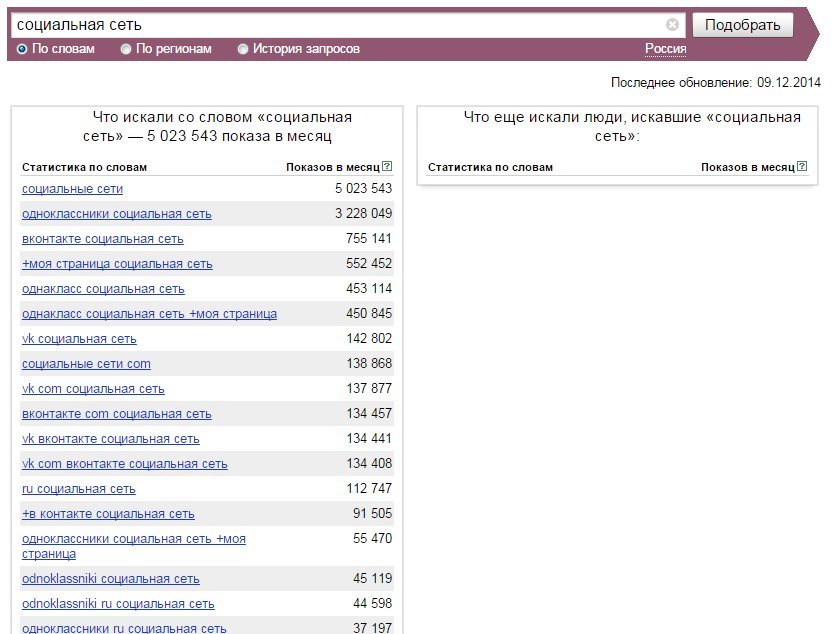Image resolution: width=833 pixels, height=634 pixels.
Task: Open vk социальная сеть link
Action: pos(79,339)
